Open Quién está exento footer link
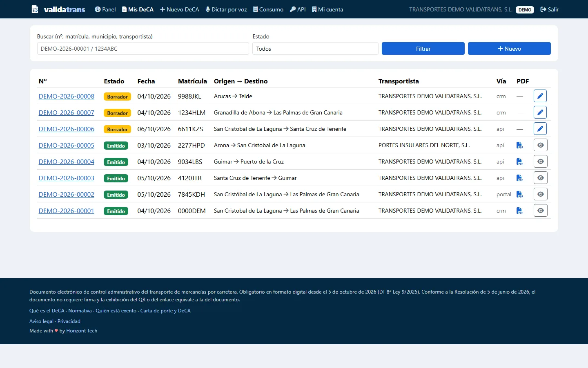Viewport: 588px width, 368px height. [116, 311]
